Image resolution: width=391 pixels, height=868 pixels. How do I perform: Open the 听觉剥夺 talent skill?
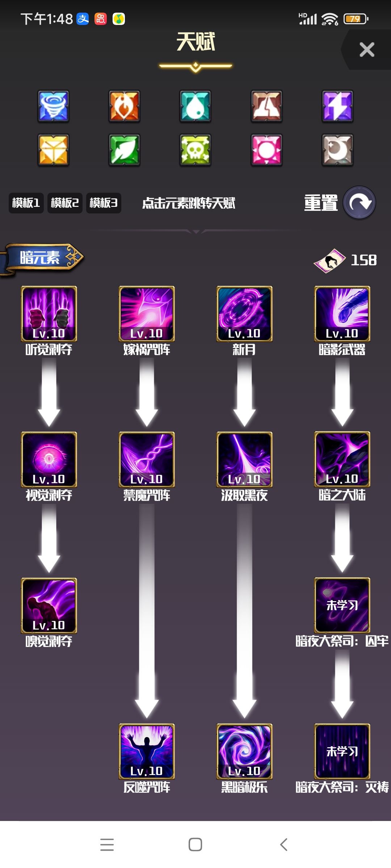tap(49, 314)
